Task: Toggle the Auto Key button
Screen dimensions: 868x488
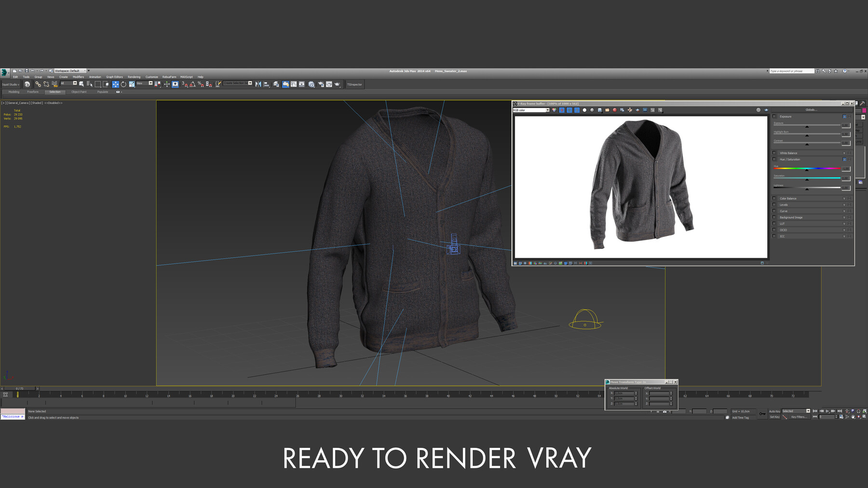Action: [774, 411]
